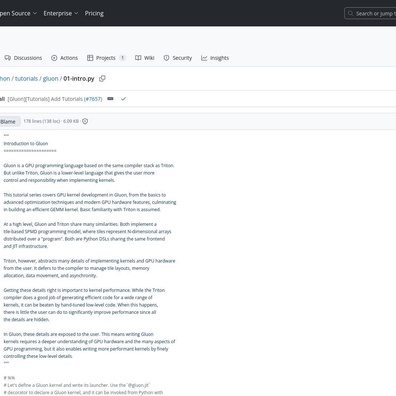Click the '178 lines (138 loc) · 6.09 KB' text
The width and height of the screenshot is (396, 396).
(x=51, y=121)
